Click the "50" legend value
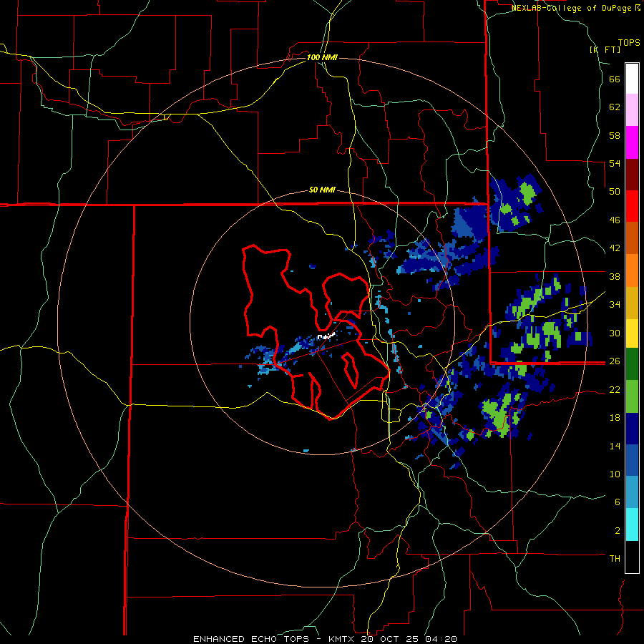Screen dimensions: 644x644 tap(615, 192)
